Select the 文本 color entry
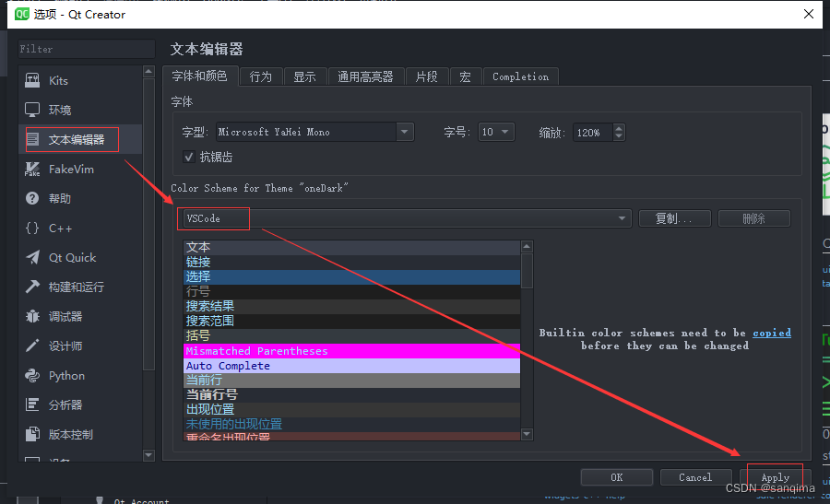Viewport: 830px width, 504px height. tap(351, 248)
